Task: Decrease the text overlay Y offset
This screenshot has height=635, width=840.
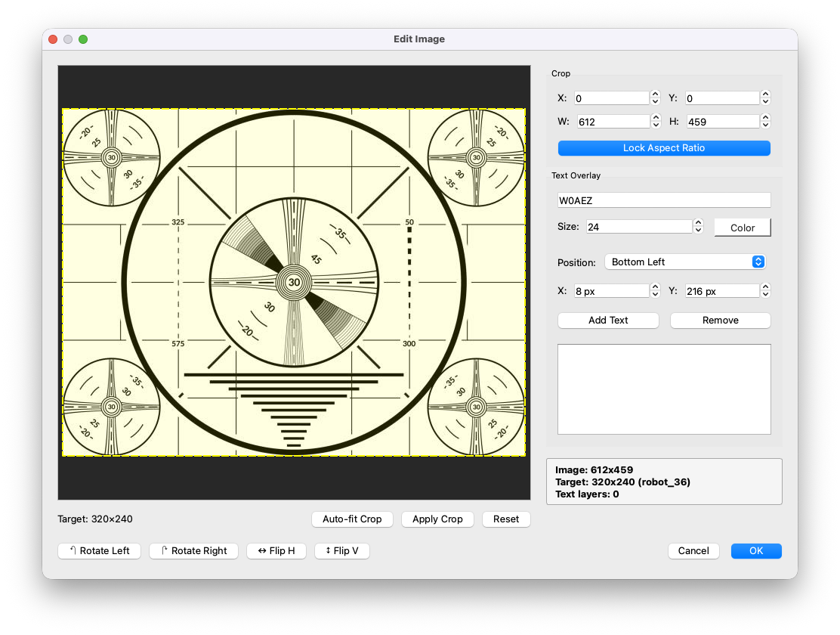Action: tap(765, 294)
